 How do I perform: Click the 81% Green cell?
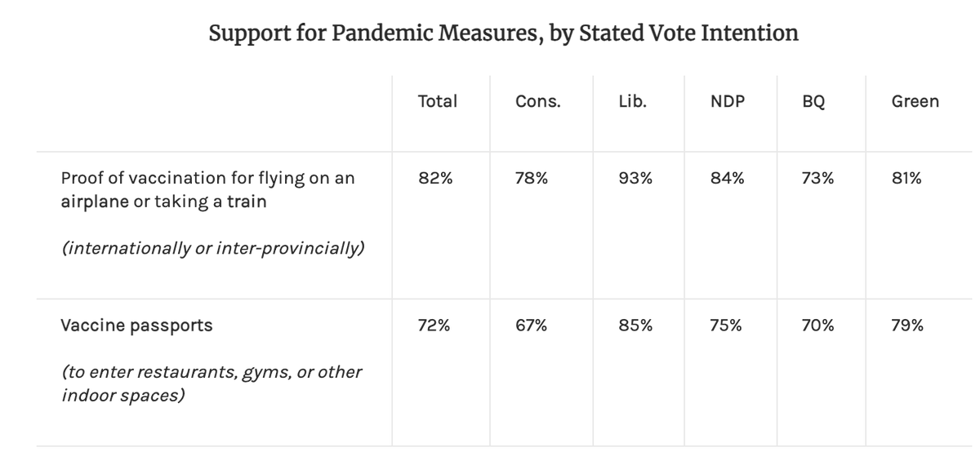coord(906,179)
